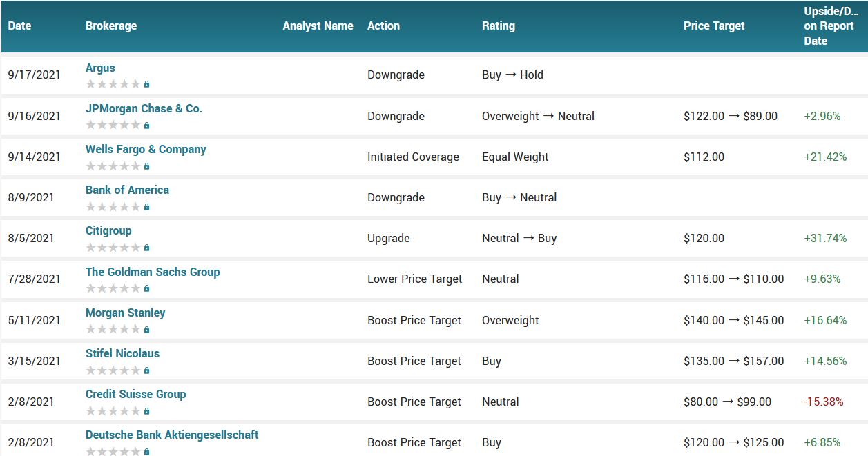
Task: Click the Initiated Coverage action cell
Action: coord(413,157)
